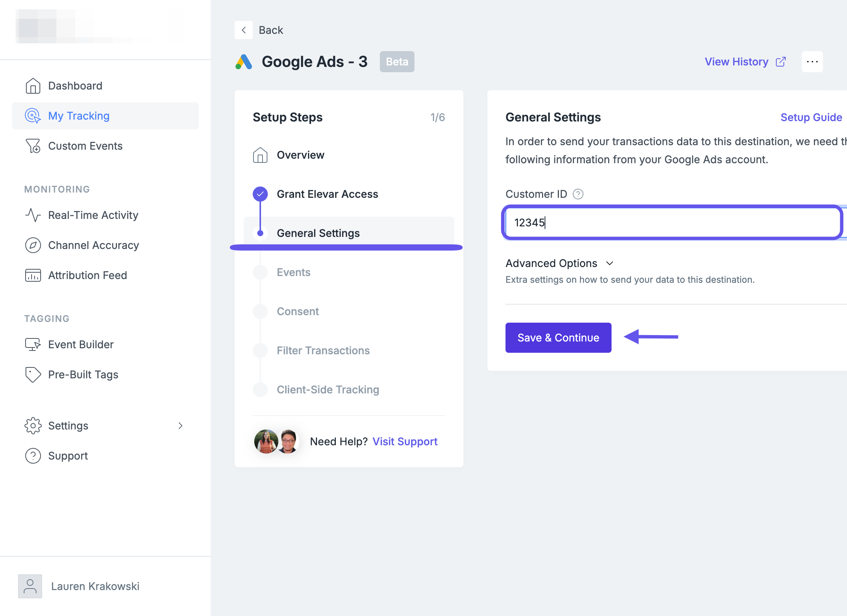Image resolution: width=847 pixels, height=616 pixels.
Task: Click the Dashboard home icon
Action: 33,86
